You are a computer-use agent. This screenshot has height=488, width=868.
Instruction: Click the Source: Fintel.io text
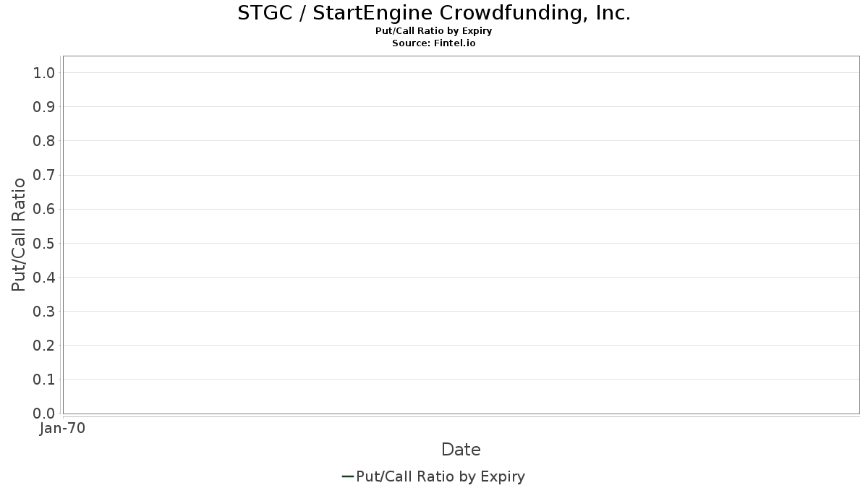pos(434,43)
